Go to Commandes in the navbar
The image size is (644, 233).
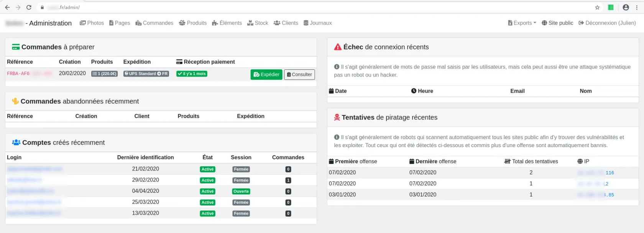154,23
